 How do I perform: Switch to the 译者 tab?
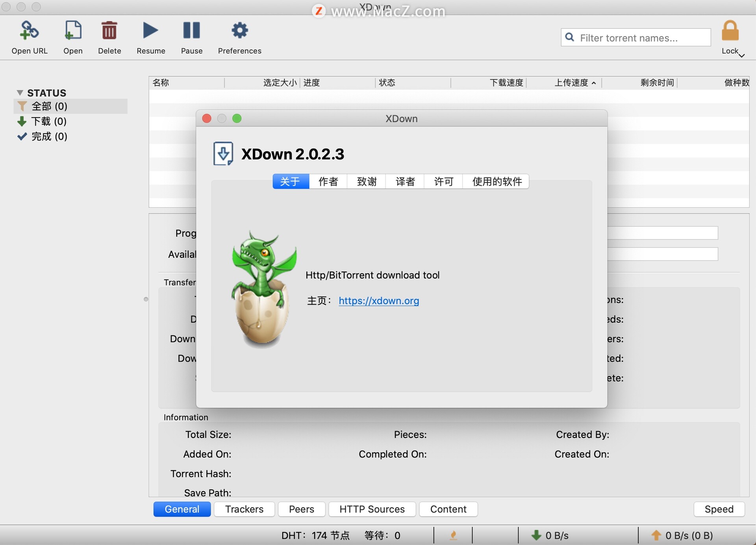click(405, 181)
